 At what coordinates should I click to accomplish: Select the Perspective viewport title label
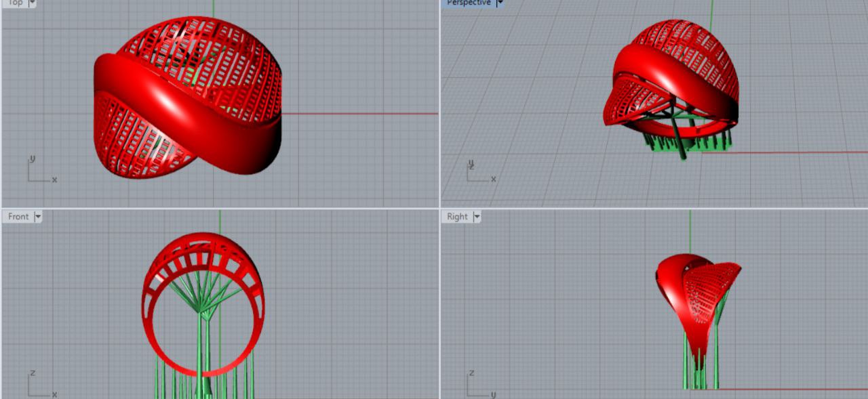click(x=469, y=3)
